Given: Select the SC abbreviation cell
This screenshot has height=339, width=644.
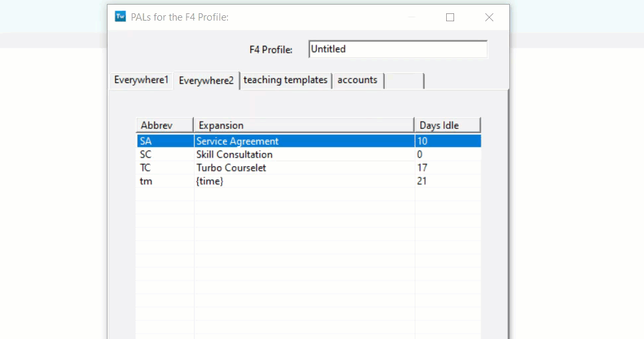Looking at the screenshot, I should 165,154.
